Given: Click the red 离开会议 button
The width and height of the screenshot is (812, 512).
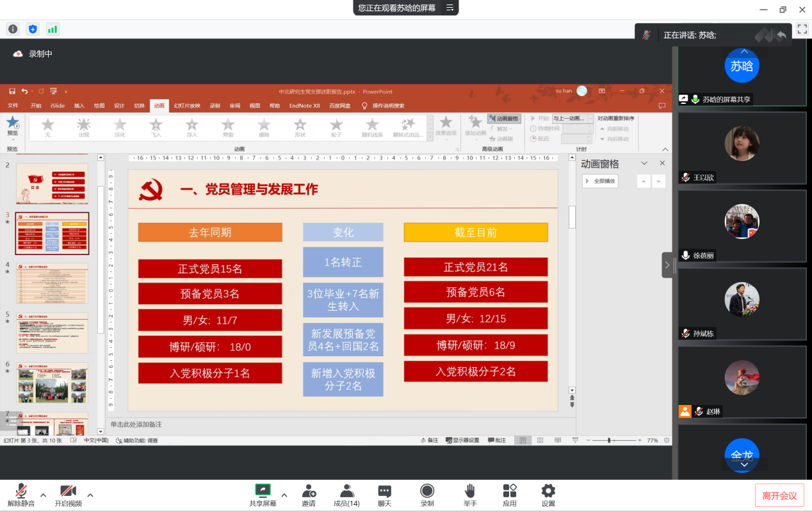Looking at the screenshot, I should [779, 495].
